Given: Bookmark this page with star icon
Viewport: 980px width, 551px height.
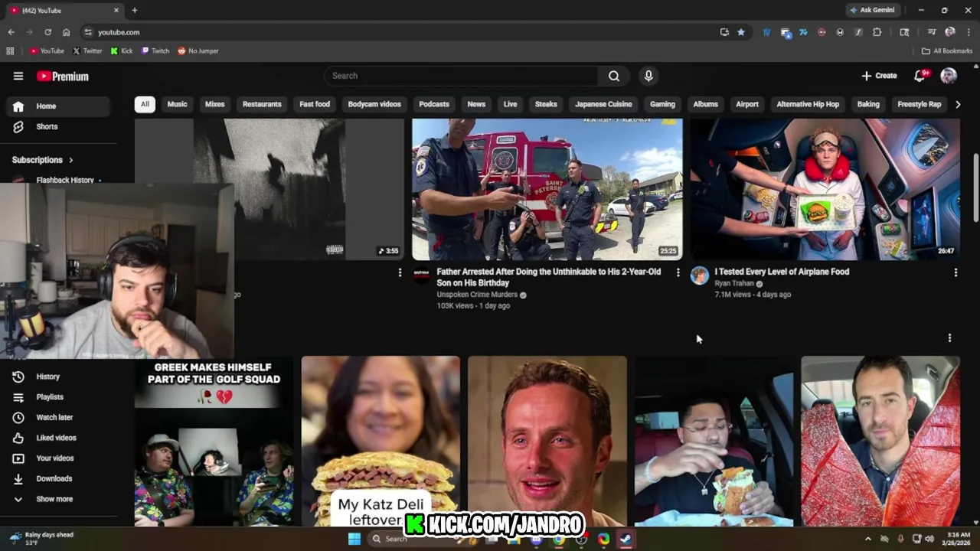Looking at the screenshot, I should point(741,32).
